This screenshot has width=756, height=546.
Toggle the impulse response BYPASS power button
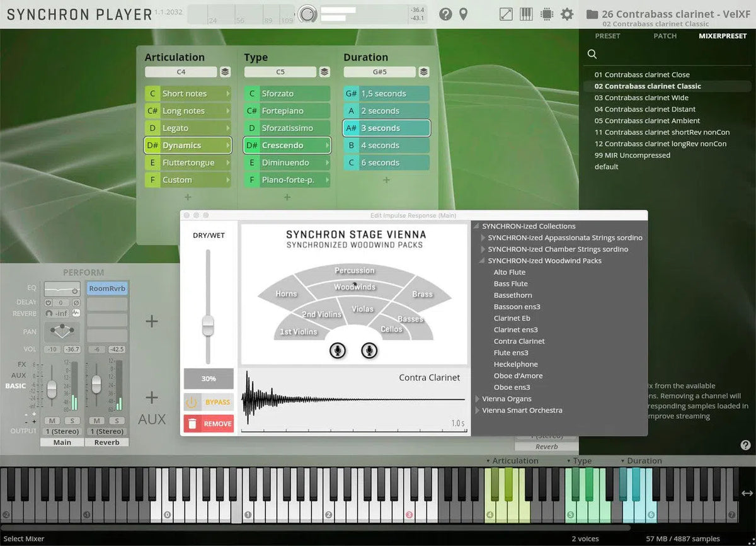(192, 402)
